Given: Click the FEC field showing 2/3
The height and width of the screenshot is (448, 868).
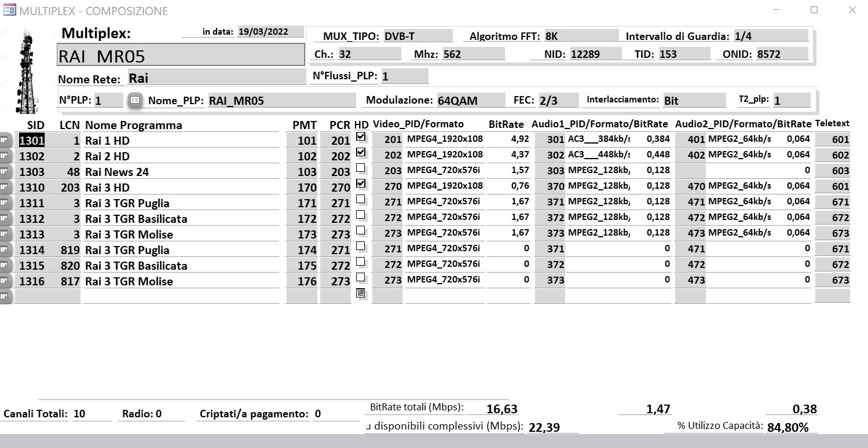Looking at the screenshot, I should click(558, 100).
